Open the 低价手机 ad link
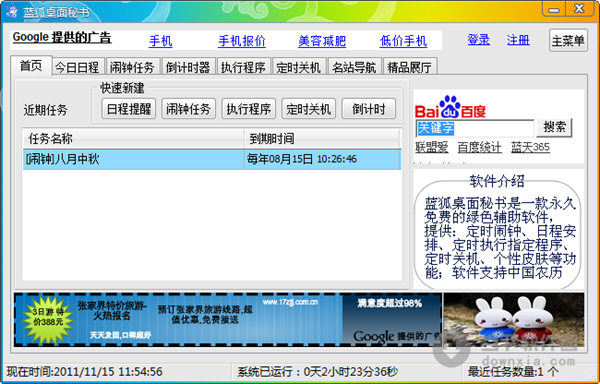 tap(403, 41)
